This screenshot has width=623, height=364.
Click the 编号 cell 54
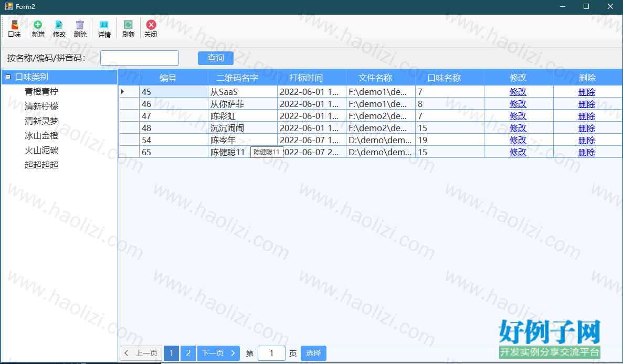174,140
